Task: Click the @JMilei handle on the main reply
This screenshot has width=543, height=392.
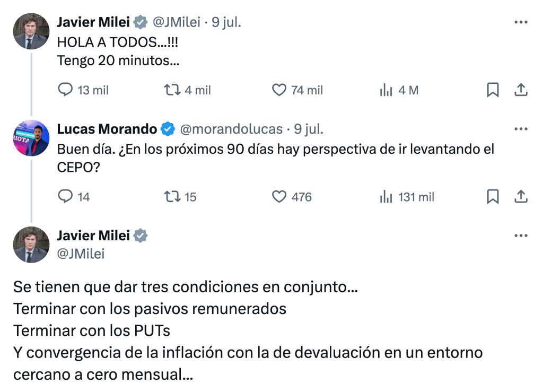Action: pos(81,254)
